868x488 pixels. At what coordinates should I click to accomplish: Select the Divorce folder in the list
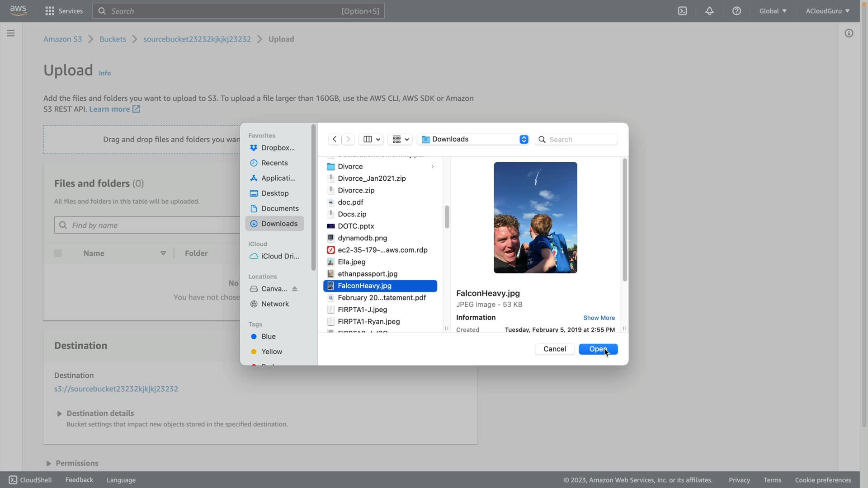click(350, 166)
